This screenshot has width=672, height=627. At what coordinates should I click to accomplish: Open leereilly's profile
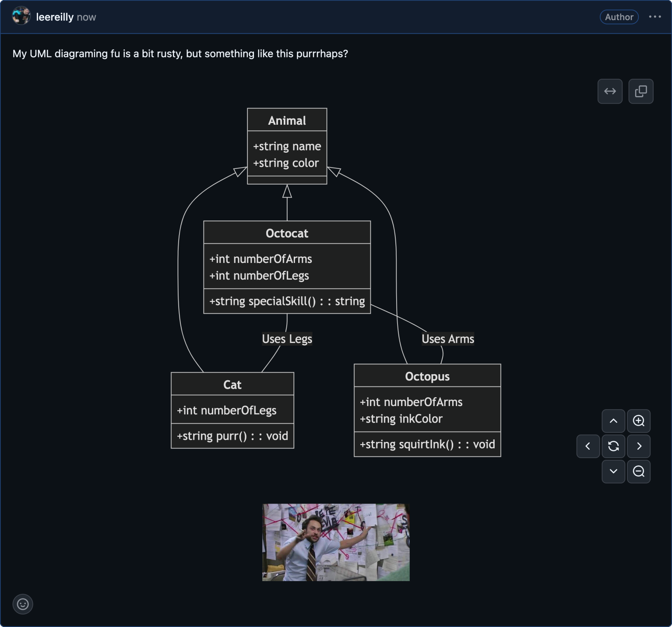55,17
